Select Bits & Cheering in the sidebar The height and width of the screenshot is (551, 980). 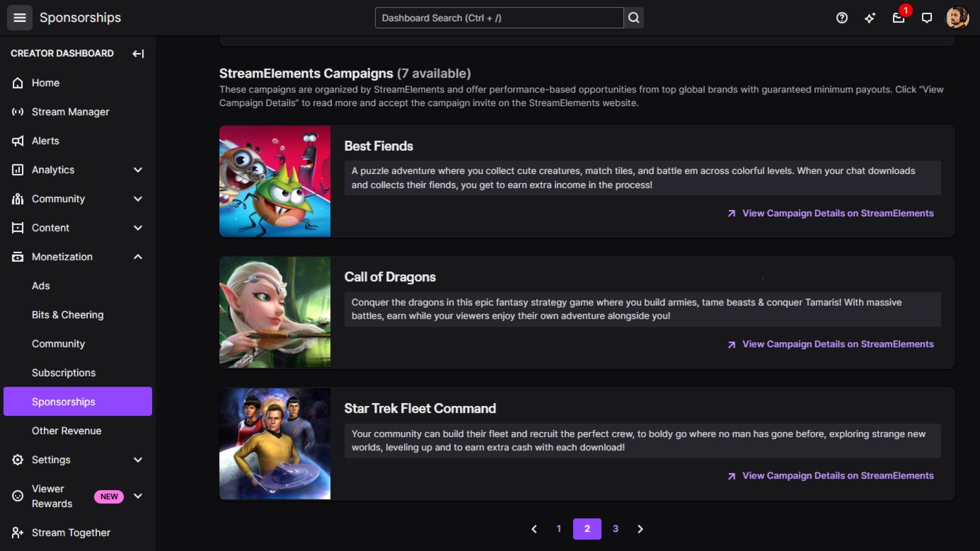(78, 315)
